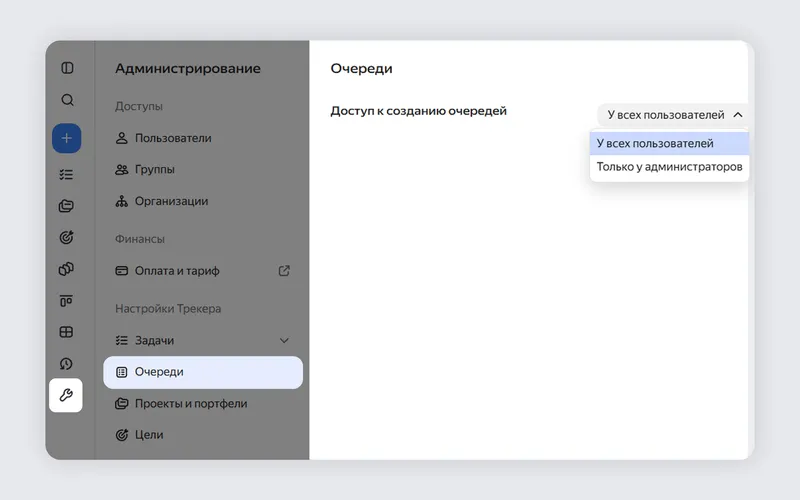This screenshot has width=800, height=500.
Task: Select the wrench administration icon
Action: (x=66, y=395)
